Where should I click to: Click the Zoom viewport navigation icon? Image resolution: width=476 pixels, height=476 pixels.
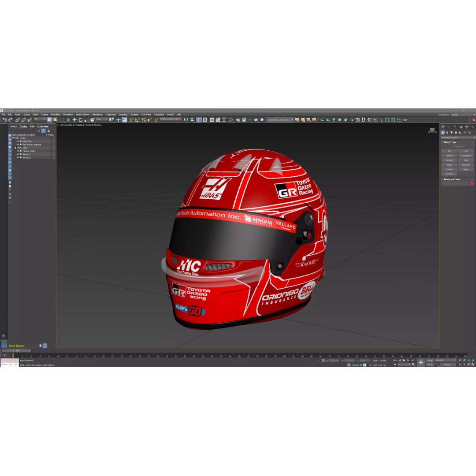tap(460, 361)
